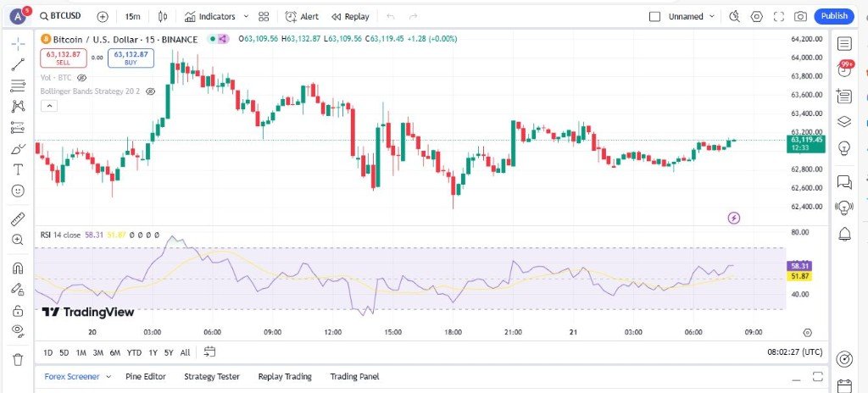
Task: Toggle stay in drawing mode
Action: [x=19, y=290]
